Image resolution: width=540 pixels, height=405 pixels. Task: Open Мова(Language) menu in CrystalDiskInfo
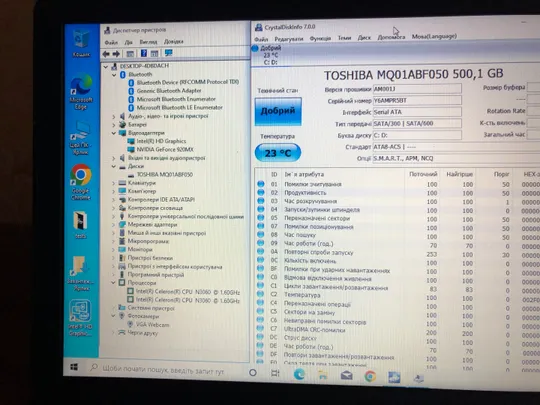434,36
